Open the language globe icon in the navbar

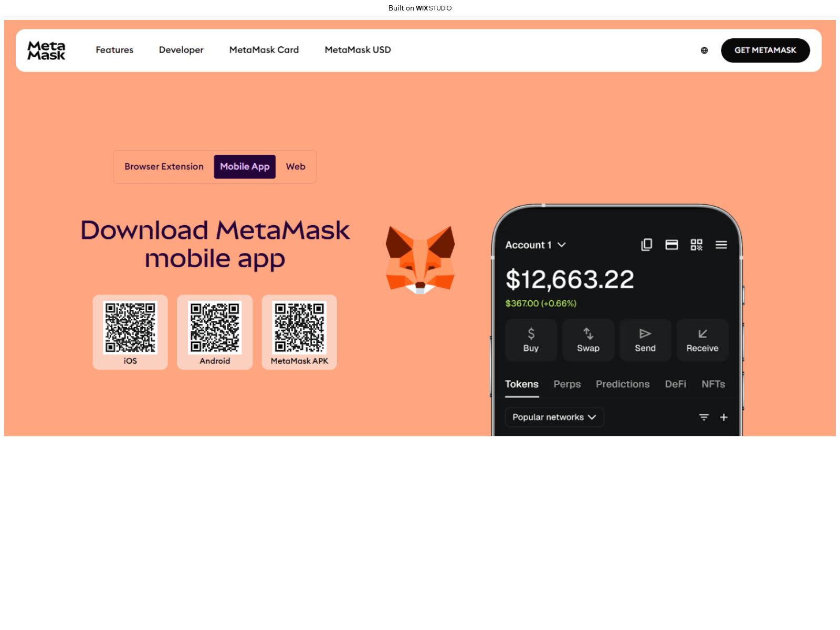(x=704, y=50)
